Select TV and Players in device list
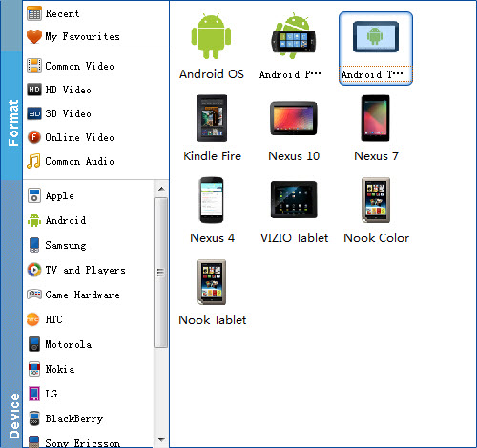The image size is (477, 448). (x=89, y=270)
